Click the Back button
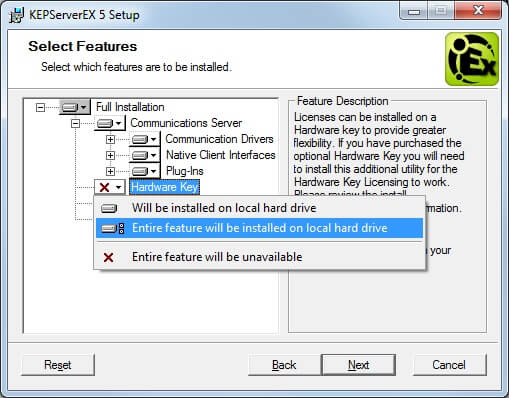Image resolution: width=509 pixels, height=398 pixels. pyautogui.click(x=284, y=365)
